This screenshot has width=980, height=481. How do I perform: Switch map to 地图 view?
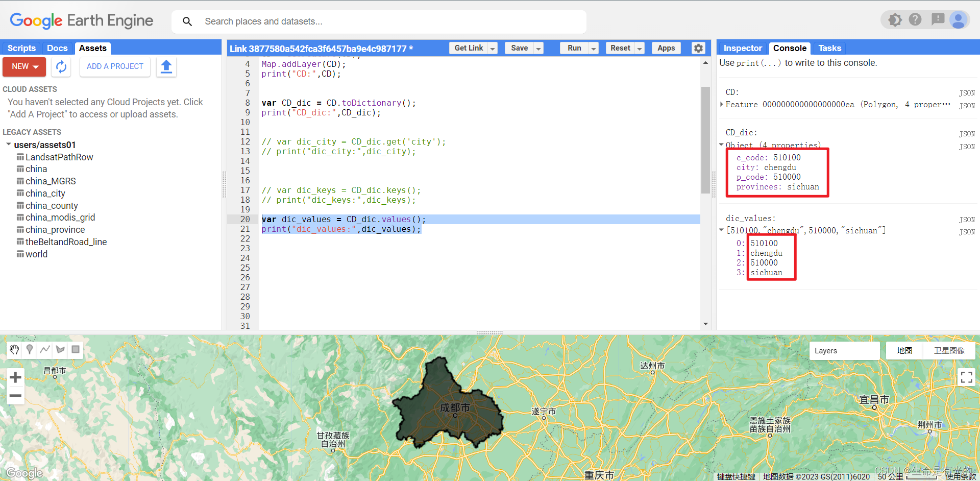point(904,351)
